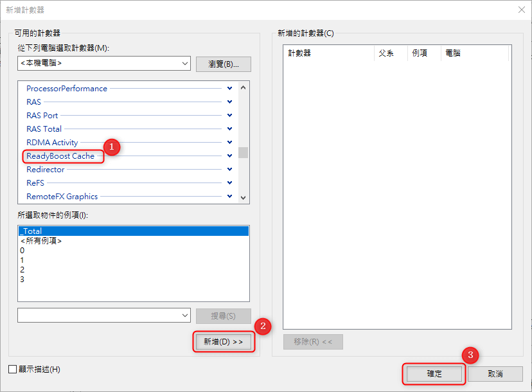532x392 pixels.
Task: Click the 搜尋(S) search button
Action: click(x=222, y=315)
